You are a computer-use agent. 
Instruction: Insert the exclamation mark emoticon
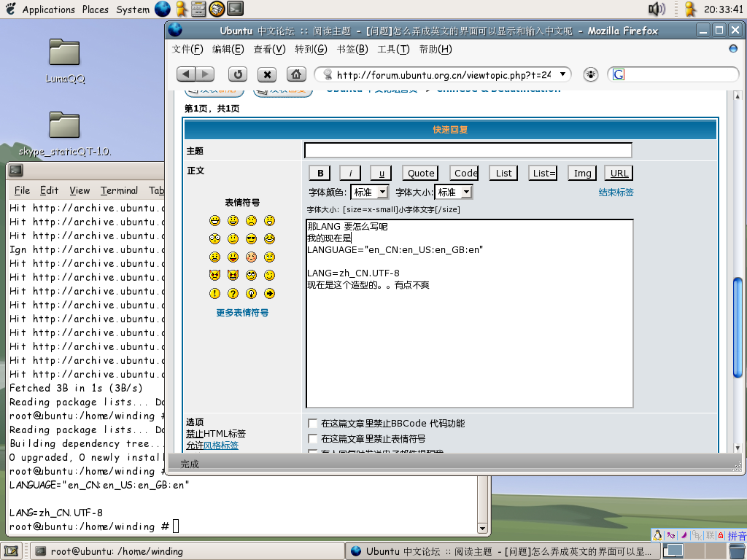(x=215, y=293)
